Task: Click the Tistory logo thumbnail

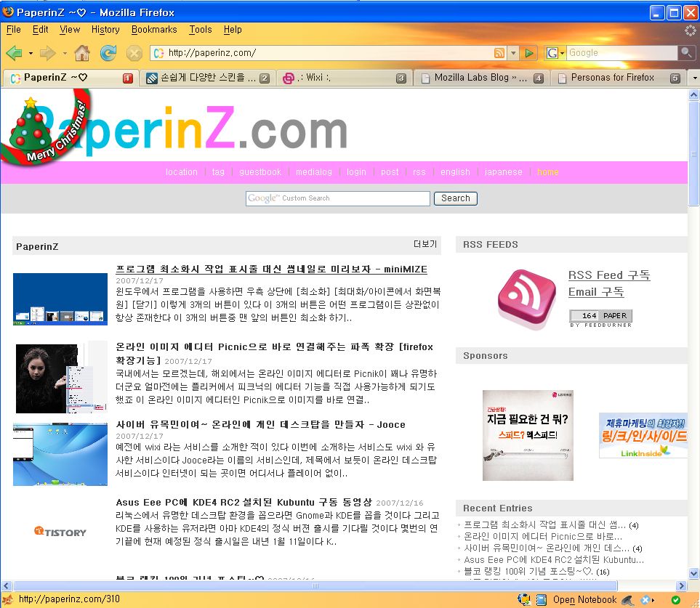Action: (60, 532)
